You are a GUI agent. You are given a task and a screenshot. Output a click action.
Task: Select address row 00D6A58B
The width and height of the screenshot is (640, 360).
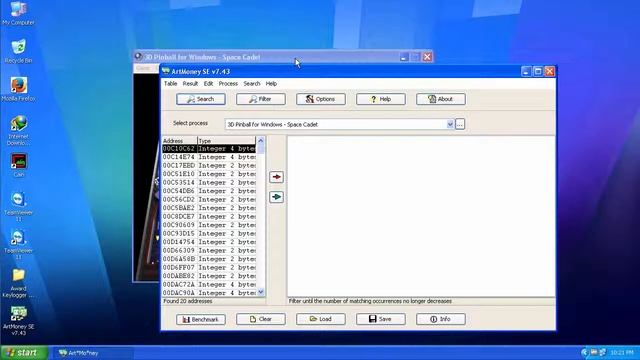coord(209,259)
